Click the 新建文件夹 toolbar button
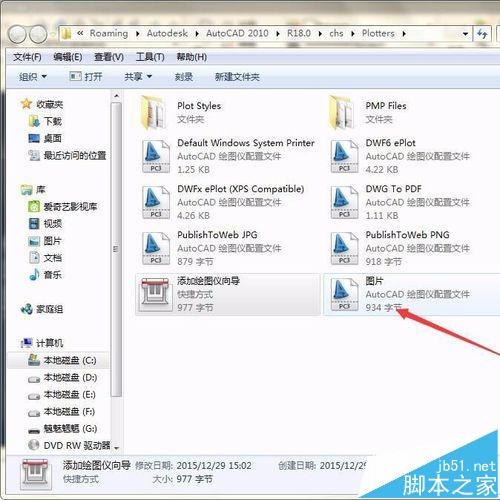This screenshot has height=500, width=500. coord(237,77)
